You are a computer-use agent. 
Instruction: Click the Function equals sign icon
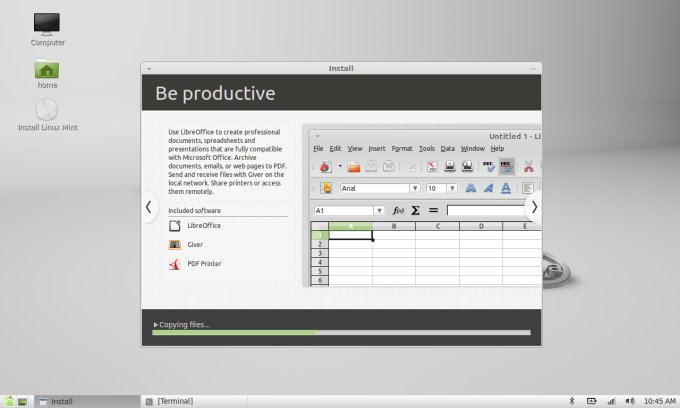433,210
